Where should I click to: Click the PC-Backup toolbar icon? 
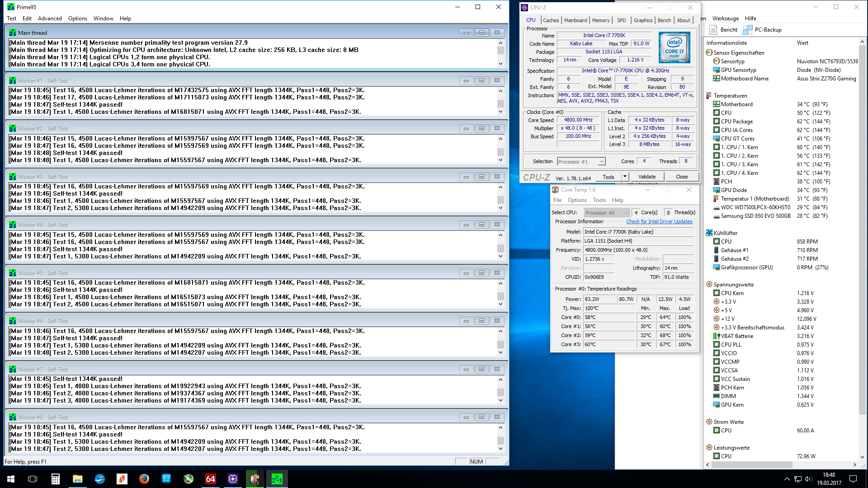pos(748,30)
